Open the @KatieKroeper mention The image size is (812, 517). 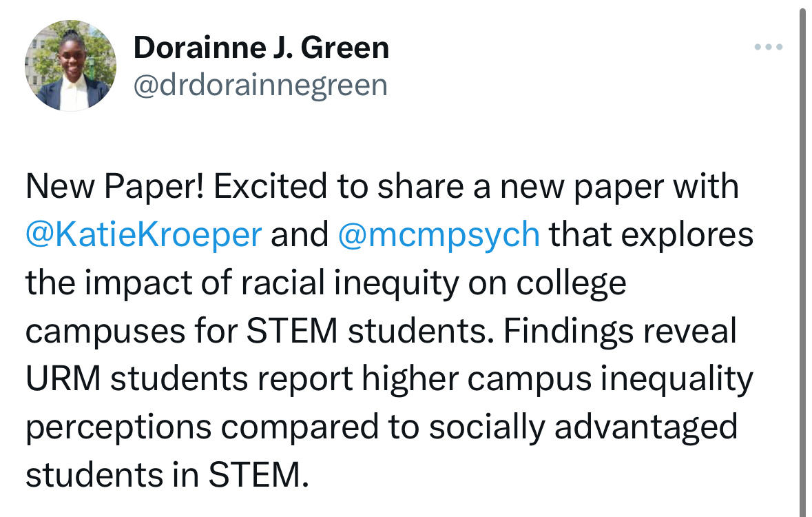tap(143, 235)
